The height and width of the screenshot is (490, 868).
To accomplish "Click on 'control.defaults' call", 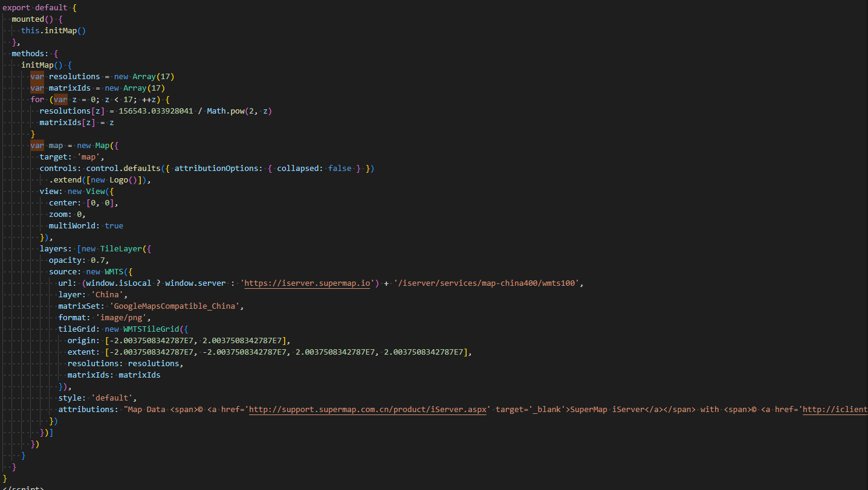I will coord(123,168).
